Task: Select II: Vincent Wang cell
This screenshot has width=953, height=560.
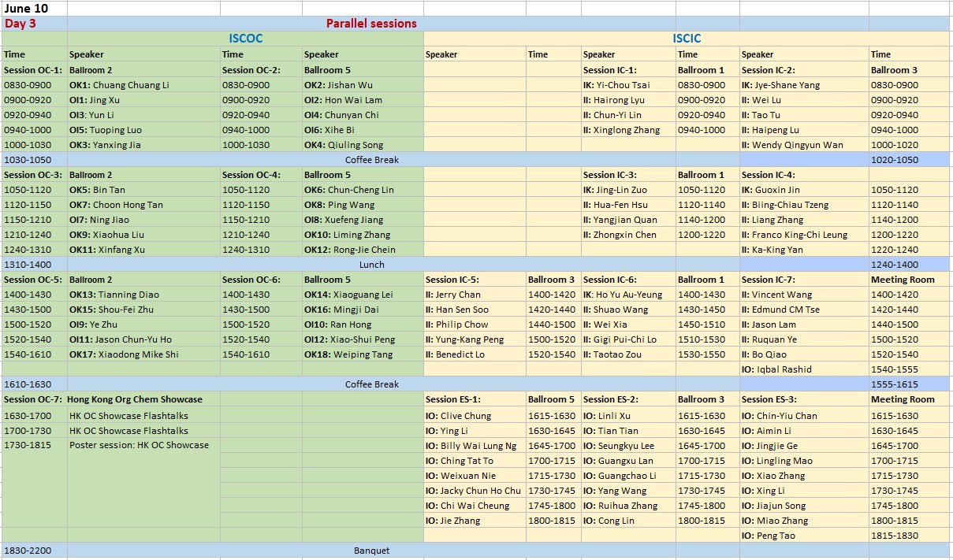Action: (x=804, y=295)
